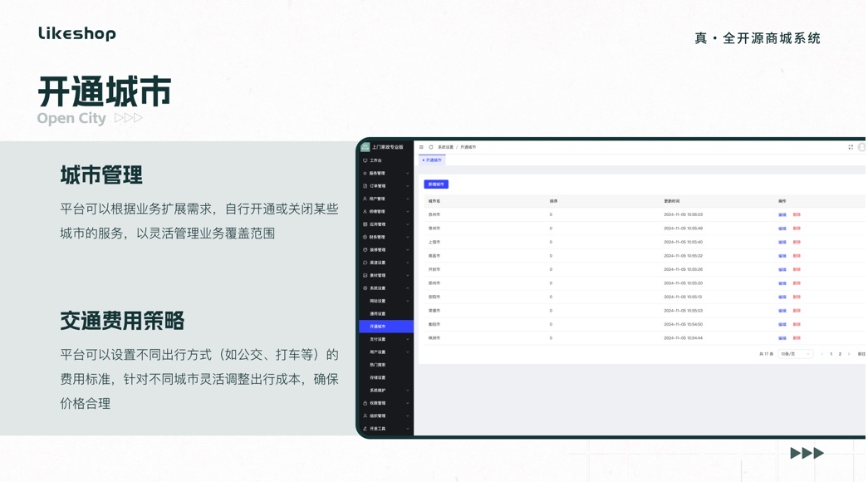Viewport: 868px width, 482px height.
Task: Open 工作台 from the sidebar
Action: tap(376, 160)
